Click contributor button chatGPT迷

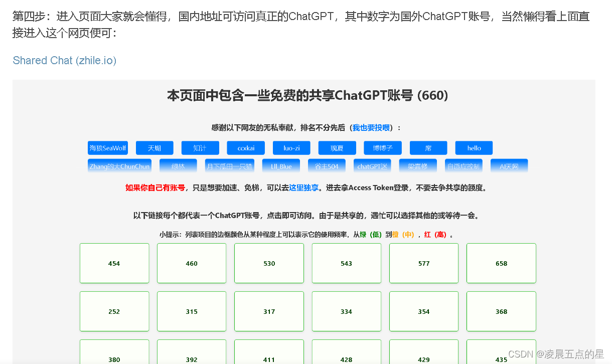(372, 166)
